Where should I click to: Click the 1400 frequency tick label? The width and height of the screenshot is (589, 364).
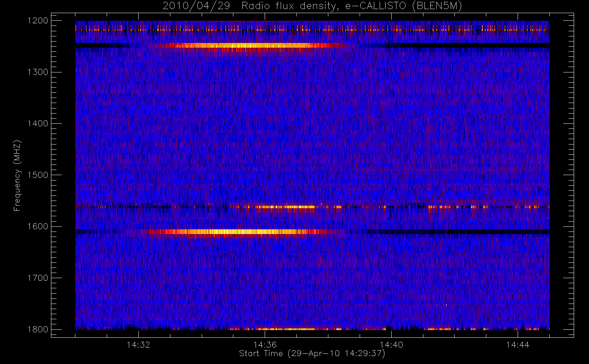coord(38,123)
